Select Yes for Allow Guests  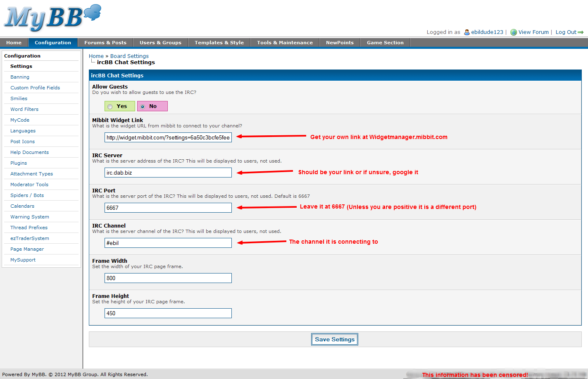pos(110,107)
